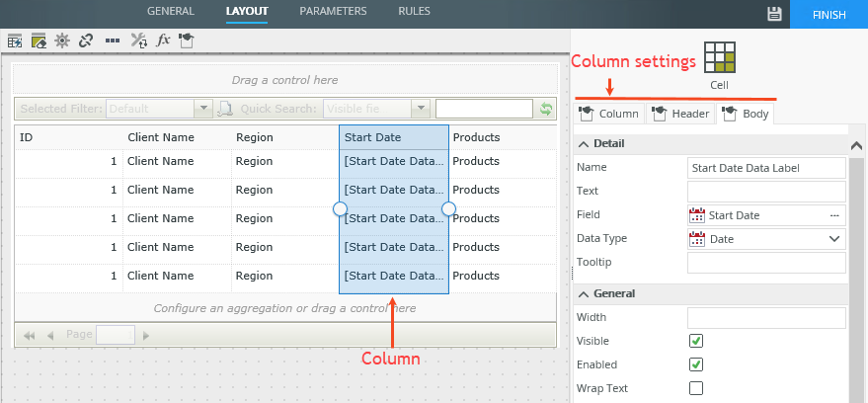
Task: Click the gear settings toolbar icon
Action: coord(62,40)
